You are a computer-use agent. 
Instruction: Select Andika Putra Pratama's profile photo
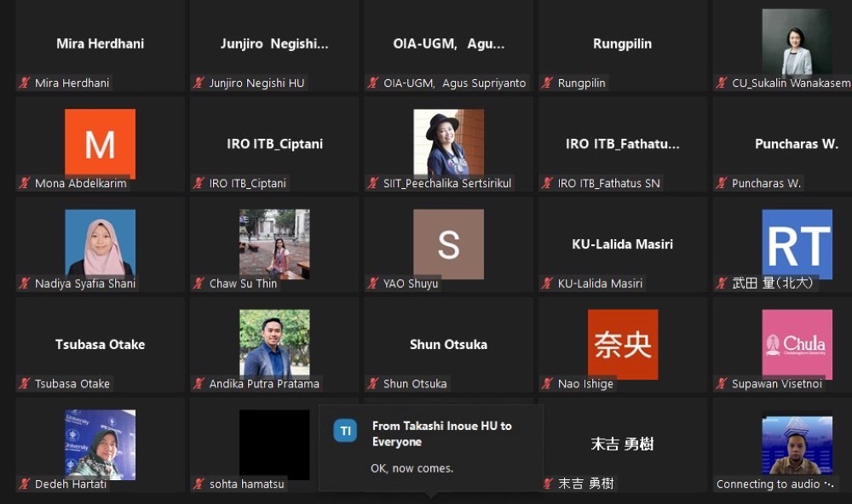(x=274, y=344)
